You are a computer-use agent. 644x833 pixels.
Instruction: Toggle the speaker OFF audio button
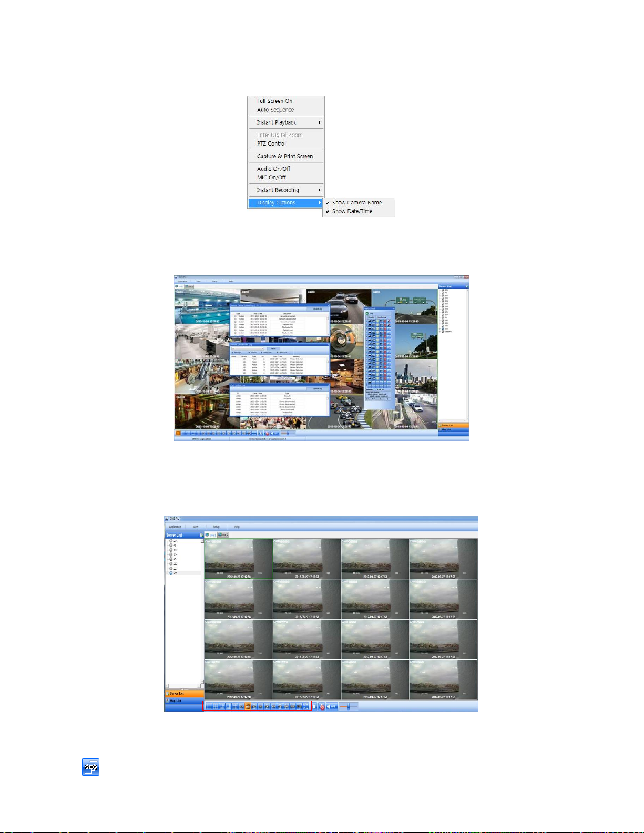pos(331,706)
